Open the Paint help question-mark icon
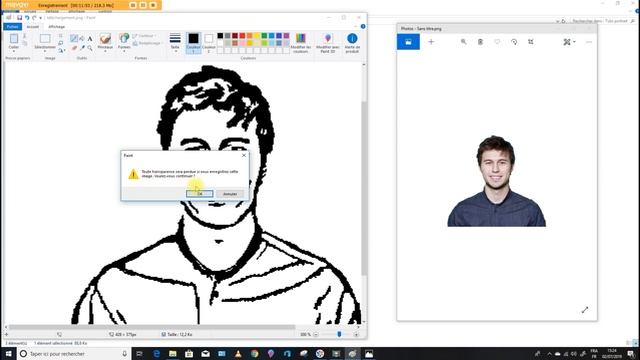 pos(363,27)
